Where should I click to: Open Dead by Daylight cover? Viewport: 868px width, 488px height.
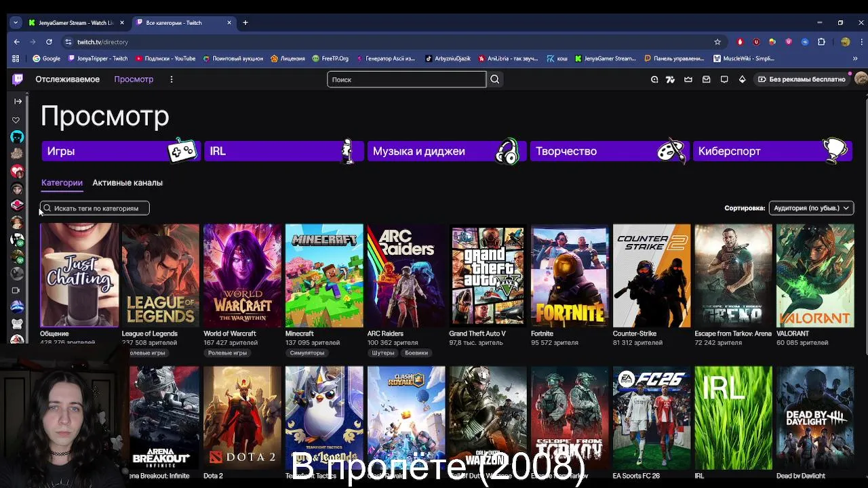pyautogui.click(x=815, y=418)
